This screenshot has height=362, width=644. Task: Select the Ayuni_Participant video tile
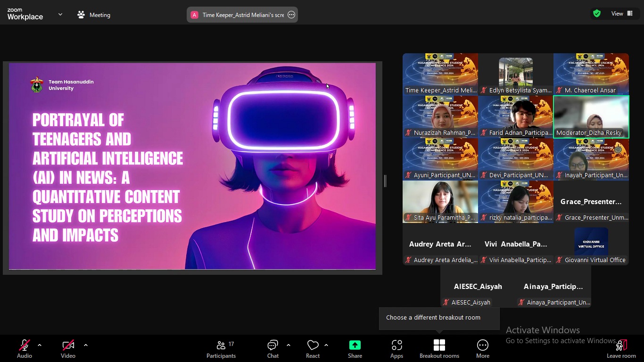click(440, 159)
